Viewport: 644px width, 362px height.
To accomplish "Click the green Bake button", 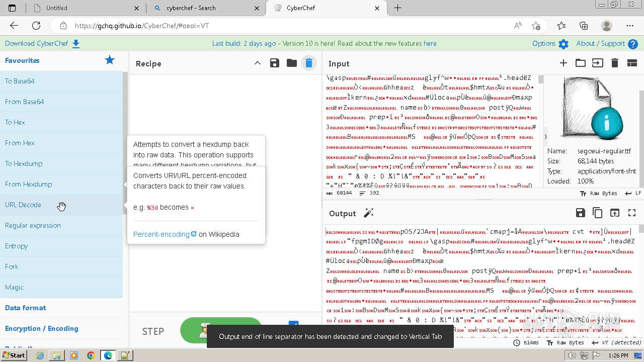I will point(221,330).
